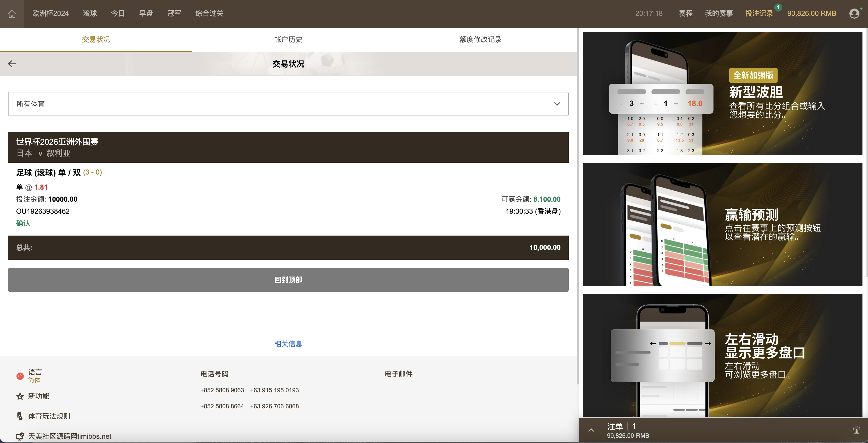Image resolution: width=868 pixels, height=443 pixels.
Task: Click the star icon next to 新功能
Action: pyautogui.click(x=20, y=396)
